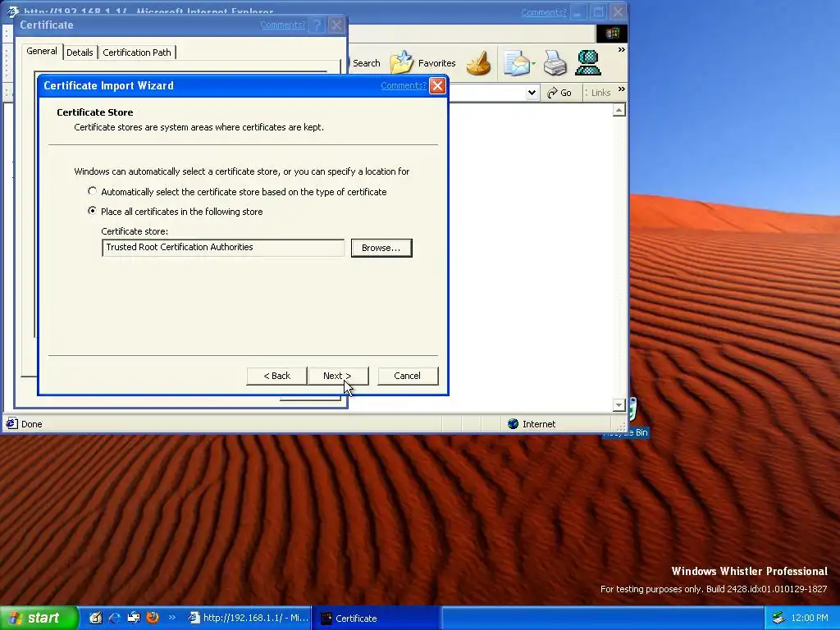
Task: Switch to General tab in Certificate dialog
Action: [x=42, y=51]
